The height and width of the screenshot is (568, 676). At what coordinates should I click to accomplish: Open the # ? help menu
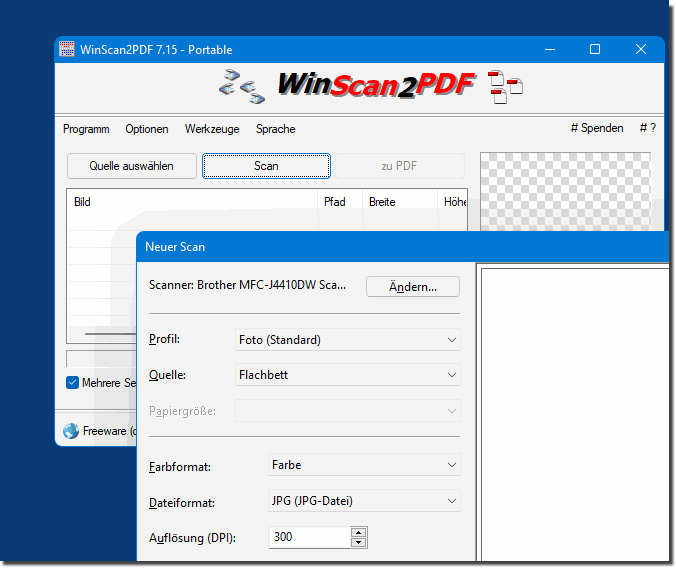(648, 128)
